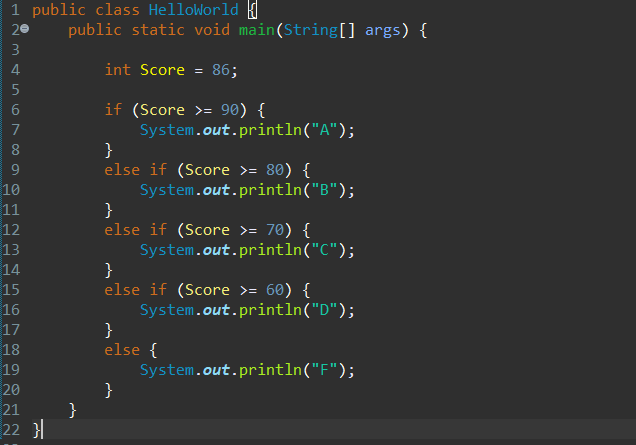
Task: Click the class keyword on line 1
Action: click(x=117, y=10)
